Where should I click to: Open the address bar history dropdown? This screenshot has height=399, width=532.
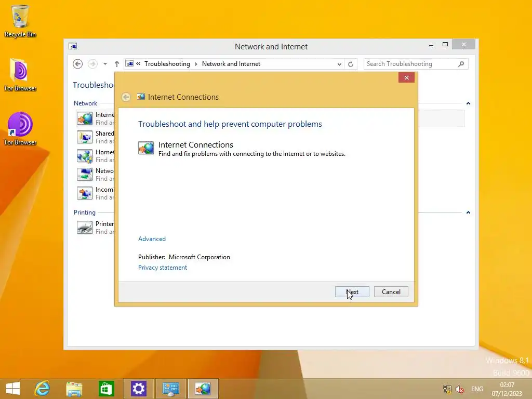(x=339, y=64)
